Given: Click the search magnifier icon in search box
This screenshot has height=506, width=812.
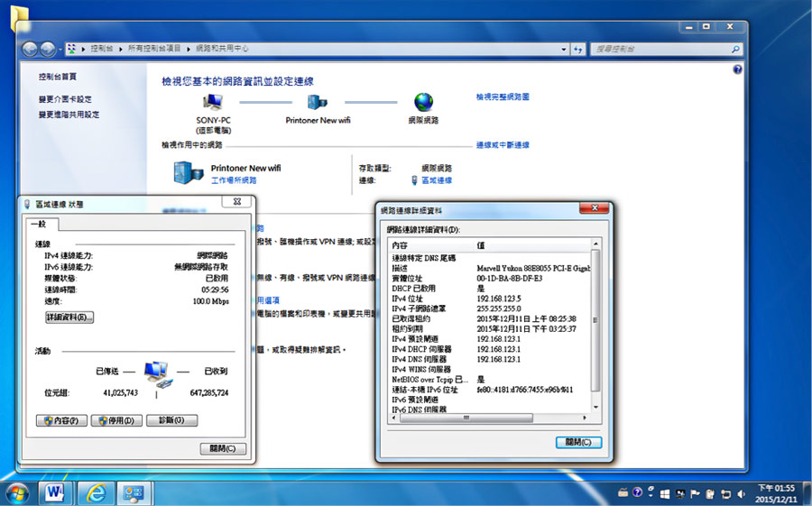Looking at the screenshot, I should pos(734,50).
